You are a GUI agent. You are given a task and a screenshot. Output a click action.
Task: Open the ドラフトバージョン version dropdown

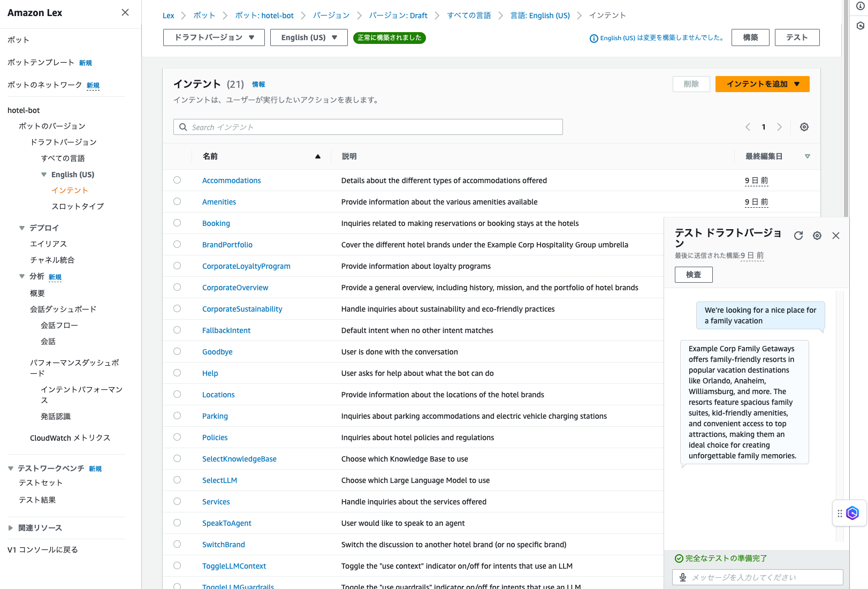[x=214, y=37]
